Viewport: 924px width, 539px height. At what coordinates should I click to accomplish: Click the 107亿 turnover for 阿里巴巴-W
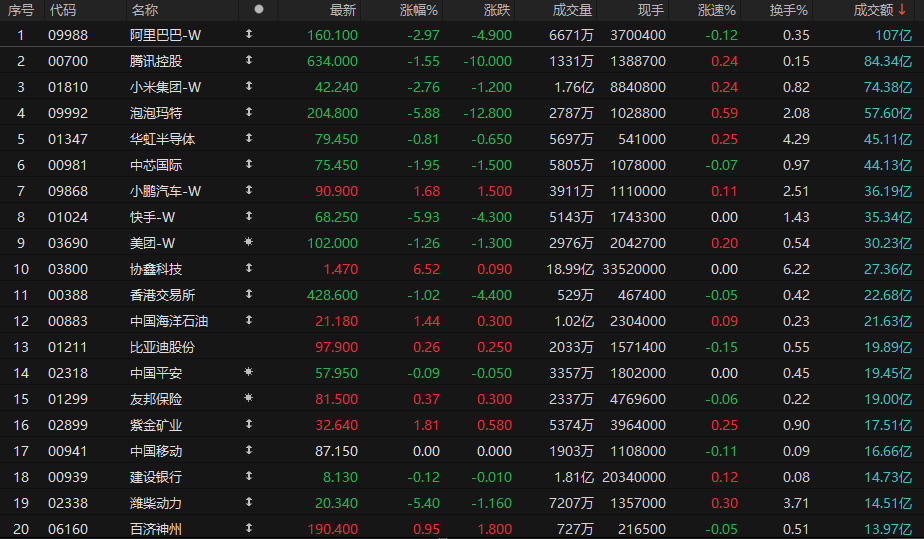click(x=894, y=35)
